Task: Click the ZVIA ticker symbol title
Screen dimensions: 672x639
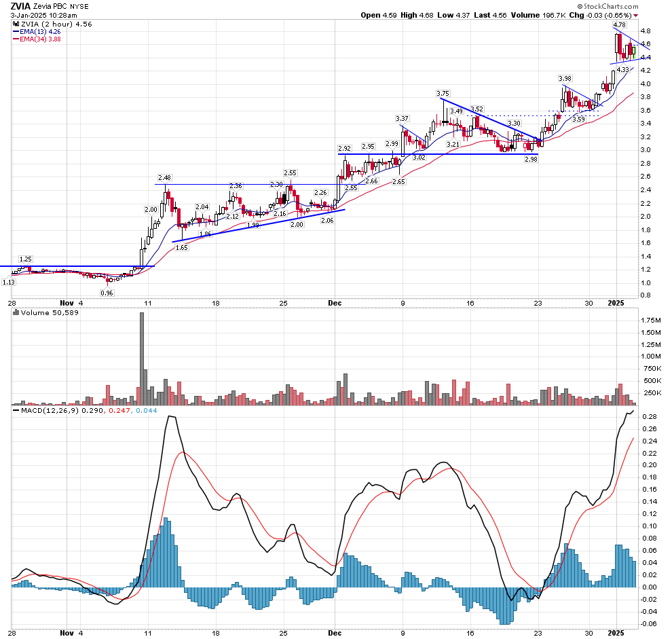Action: click(x=23, y=6)
